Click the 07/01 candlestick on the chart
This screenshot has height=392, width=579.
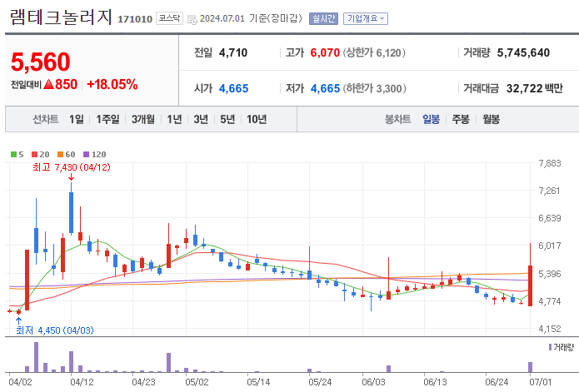530,285
